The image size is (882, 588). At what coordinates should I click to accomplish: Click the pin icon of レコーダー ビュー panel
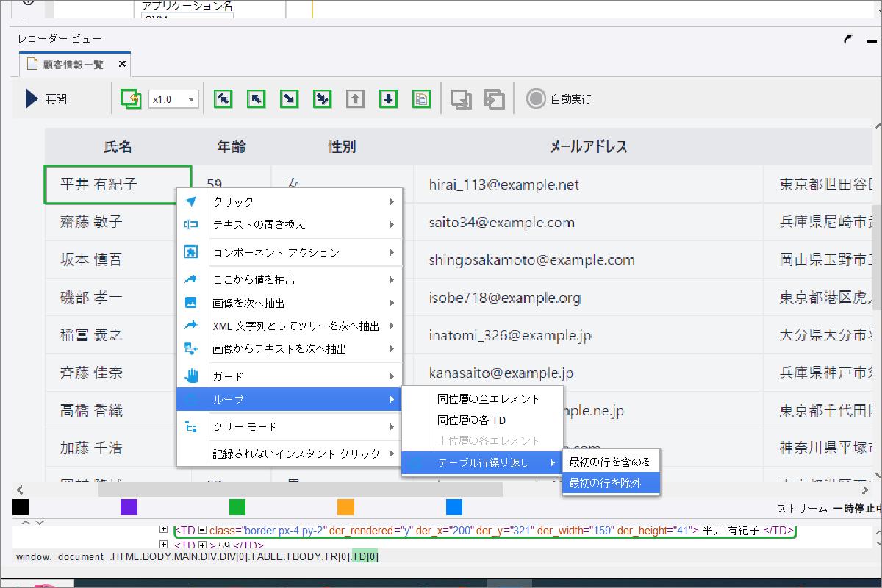pos(848,39)
